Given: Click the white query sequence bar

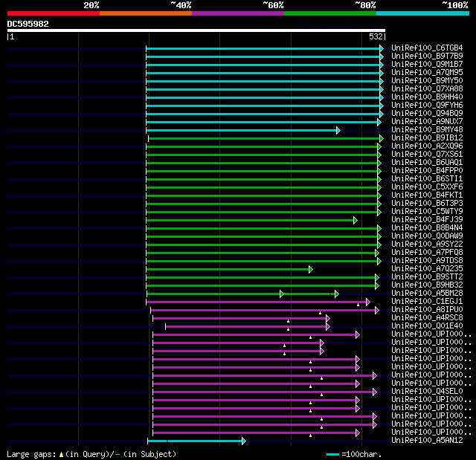Looking at the screenshot, I should coord(196,30).
